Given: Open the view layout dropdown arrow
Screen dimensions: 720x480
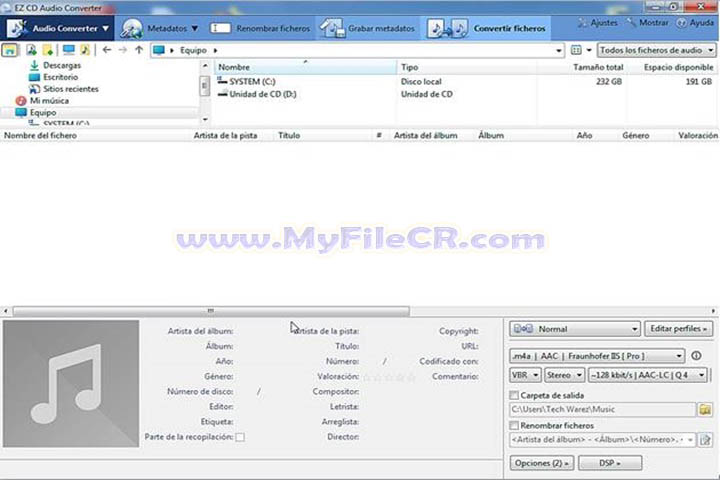Looking at the screenshot, I should click(589, 50).
